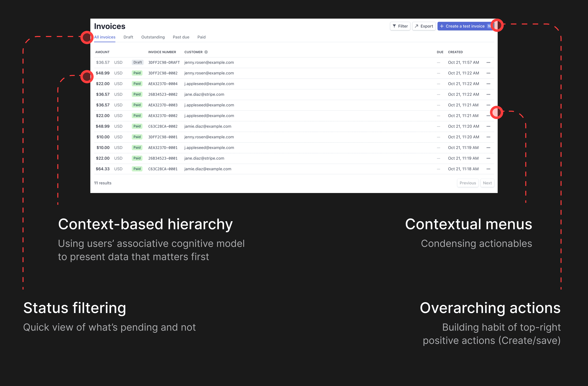
Task: Open the three-dot menu for invoice 3DFF2C98-0002
Action: pyautogui.click(x=488, y=73)
